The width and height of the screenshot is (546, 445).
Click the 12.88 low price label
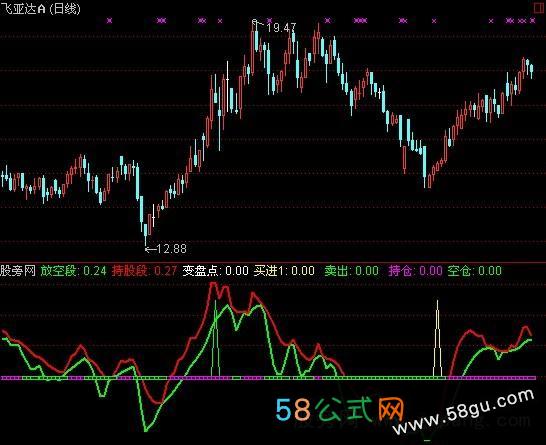pos(172,249)
